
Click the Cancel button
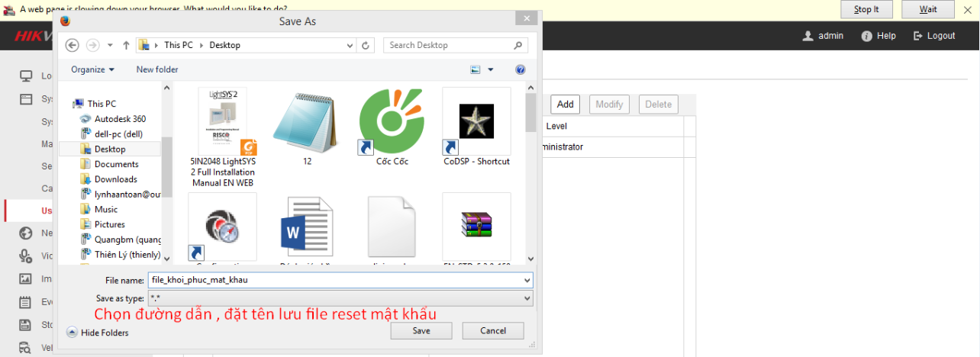[493, 331]
